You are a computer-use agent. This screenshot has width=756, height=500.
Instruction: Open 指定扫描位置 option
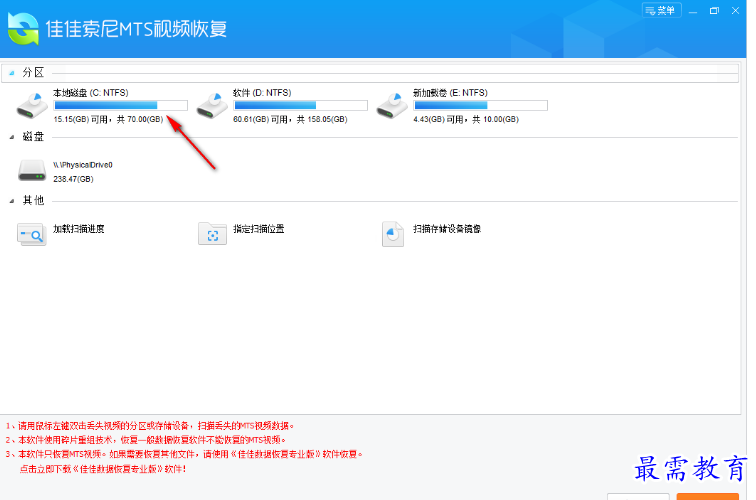[x=259, y=229]
